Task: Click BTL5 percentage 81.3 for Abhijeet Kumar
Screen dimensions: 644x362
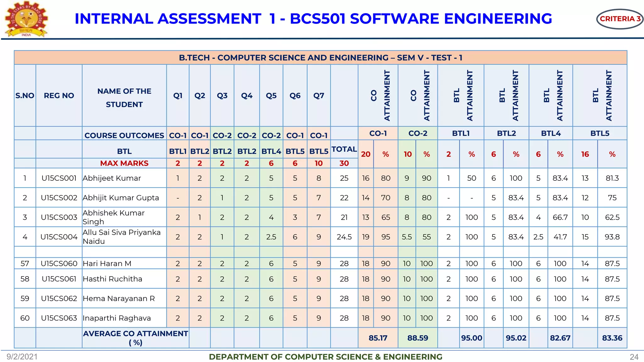Action: coord(612,178)
